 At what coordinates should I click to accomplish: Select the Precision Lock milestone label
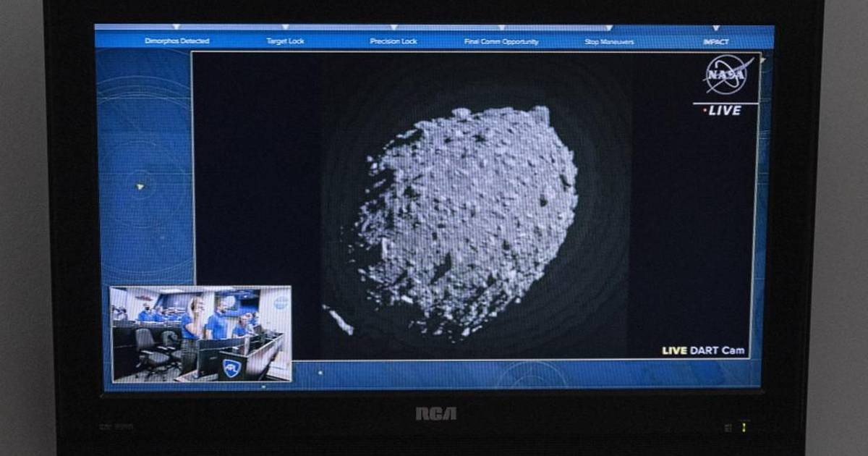pos(393,41)
